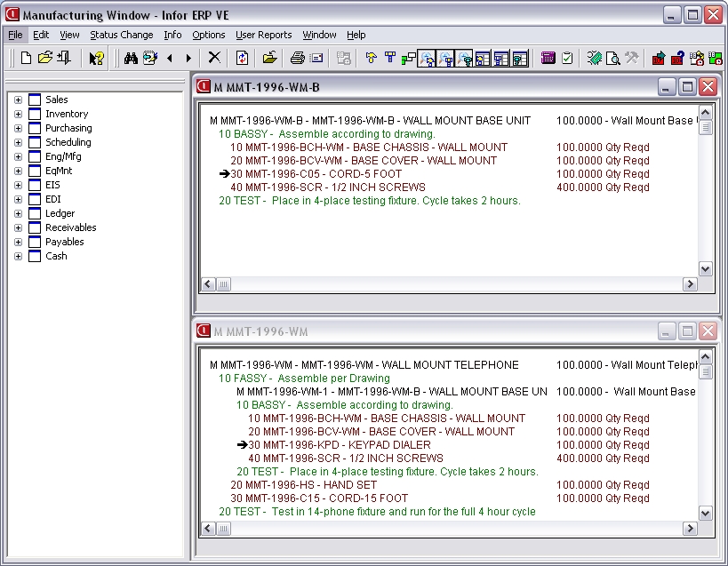Expand the EqMnt tree node
The image size is (728, 566).
point(18,171)
